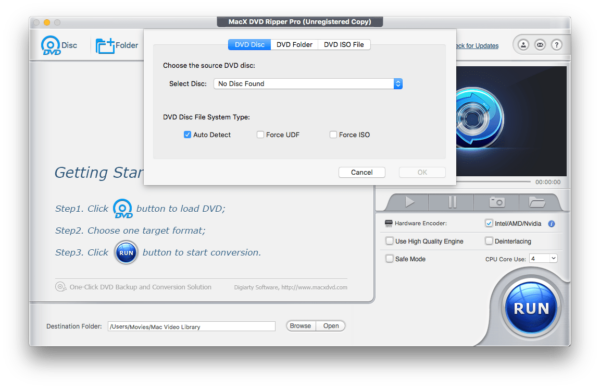Screen dimensions: 600x388
Task: Switch to the DVD ISO File tab
Action: pyautogui.click(x=344, y=45)
